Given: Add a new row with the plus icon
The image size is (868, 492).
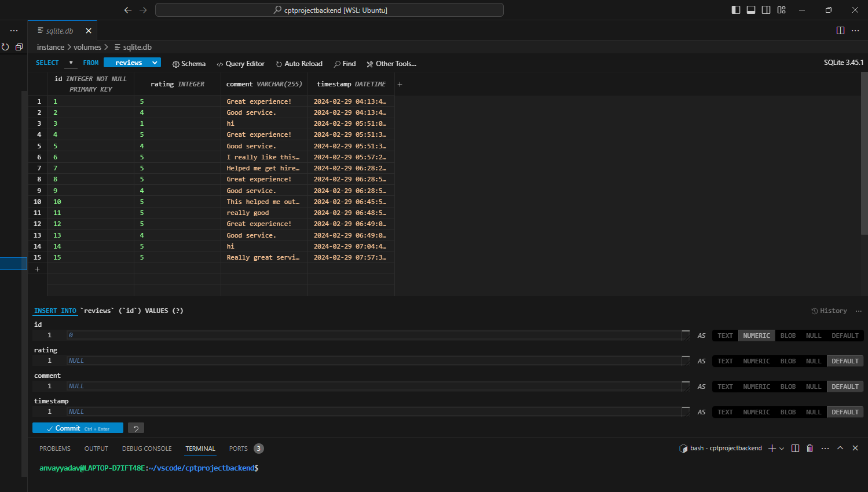Looking at the screenshot, I should (x=38, y=269).
